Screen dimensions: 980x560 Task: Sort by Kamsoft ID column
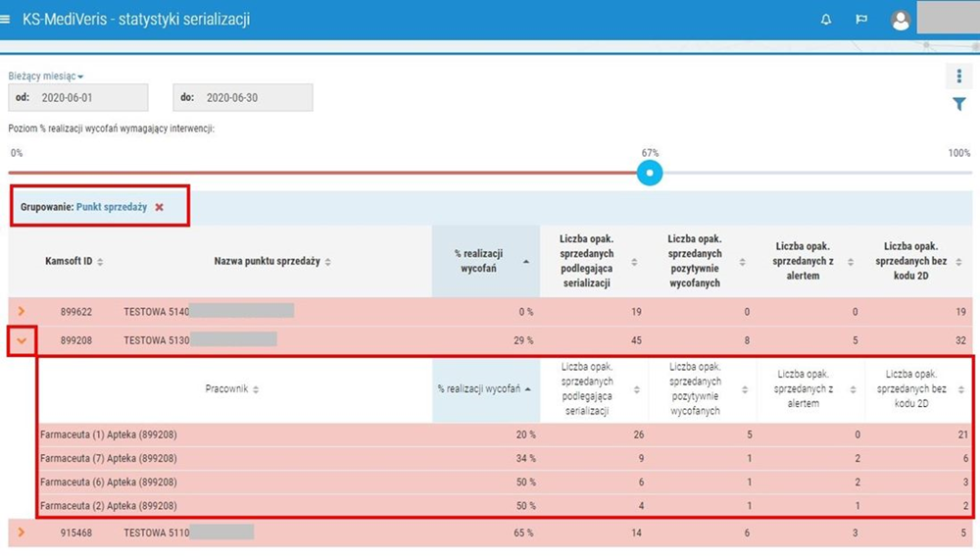pyautogui.click(x=100, y=262)
